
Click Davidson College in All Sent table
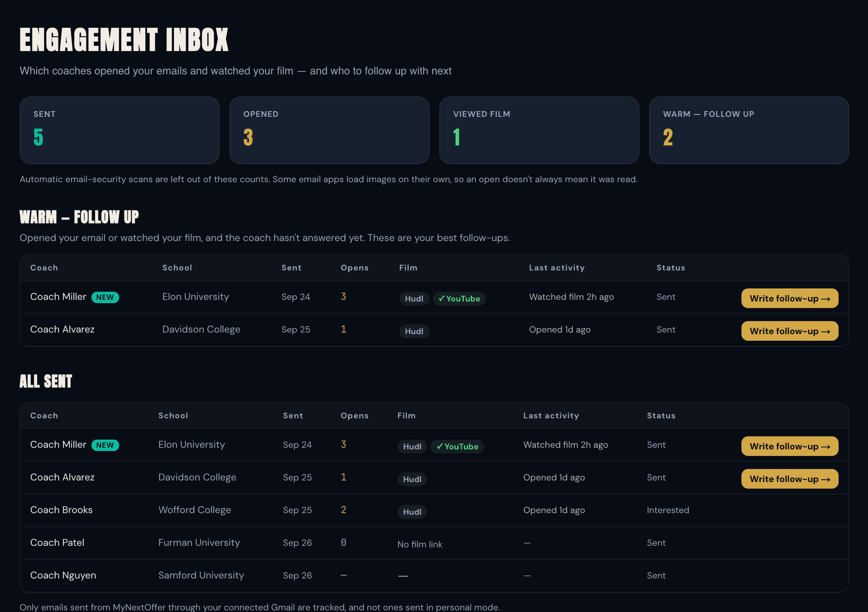click(197, 477)
